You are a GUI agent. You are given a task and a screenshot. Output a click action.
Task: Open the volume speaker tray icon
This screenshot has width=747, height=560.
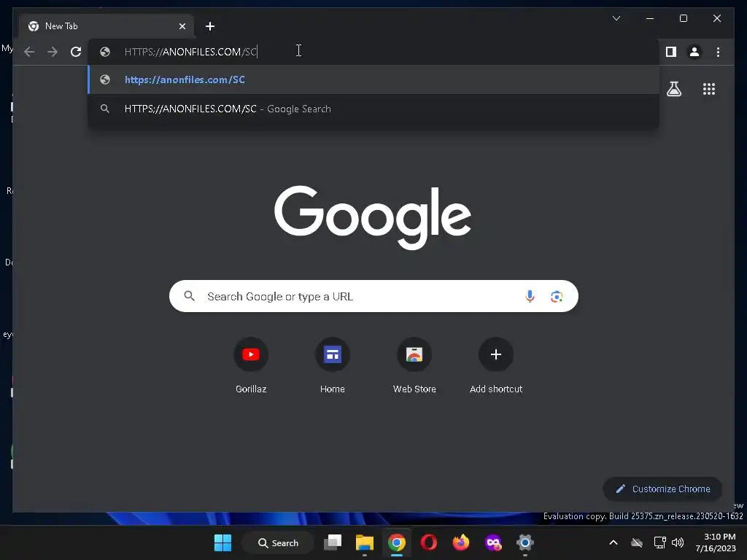678,542
